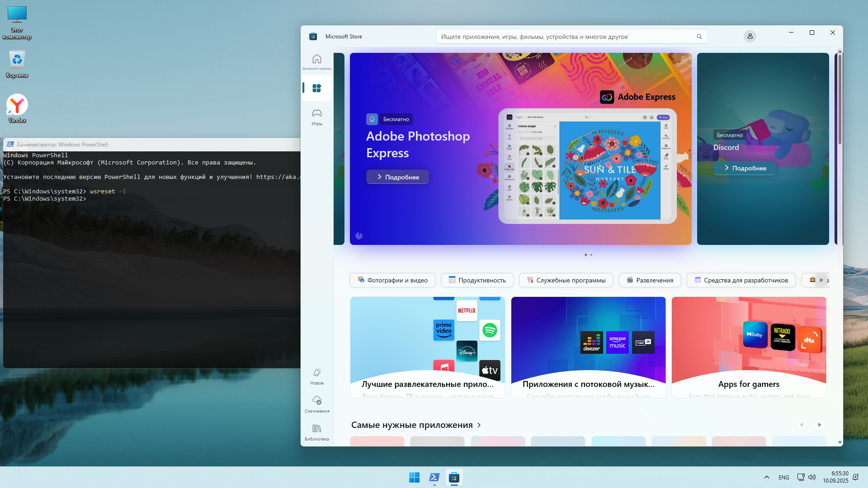Click the second carousel page dot
868x488 pixels.
pos(591,255)
